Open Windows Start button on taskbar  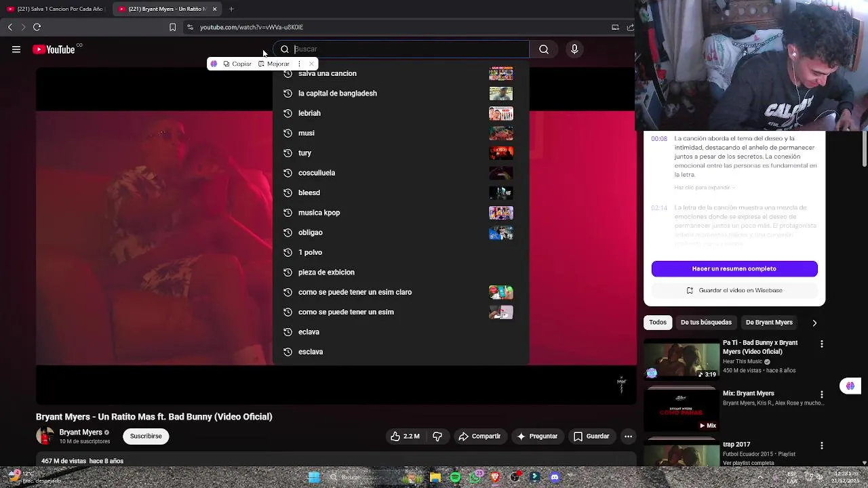(x=314, y=477)
